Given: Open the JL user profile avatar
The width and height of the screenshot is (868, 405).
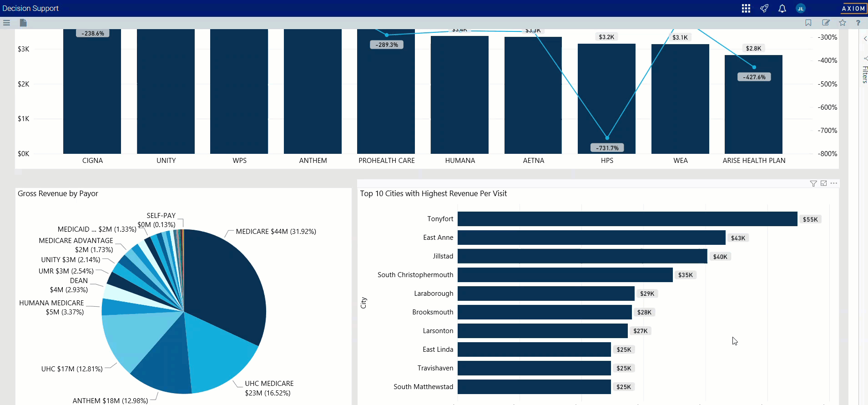Looking at the screenshot, I should 801,8.
